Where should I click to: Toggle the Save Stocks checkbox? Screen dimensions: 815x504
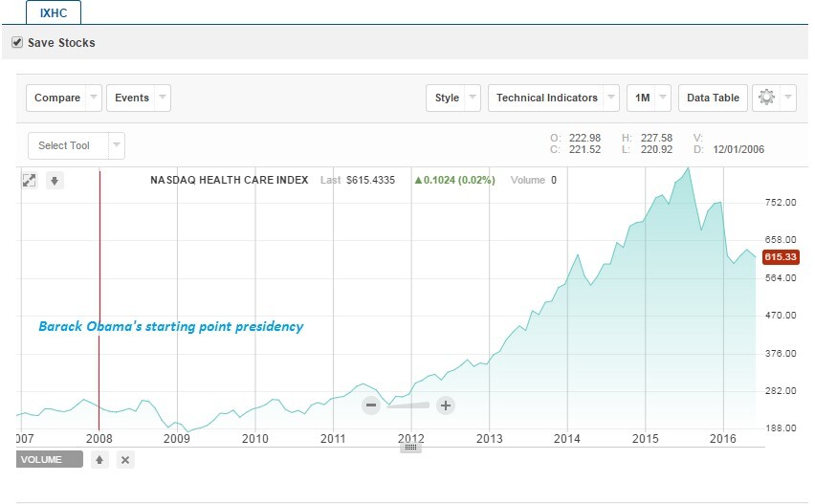pos(17,42)
